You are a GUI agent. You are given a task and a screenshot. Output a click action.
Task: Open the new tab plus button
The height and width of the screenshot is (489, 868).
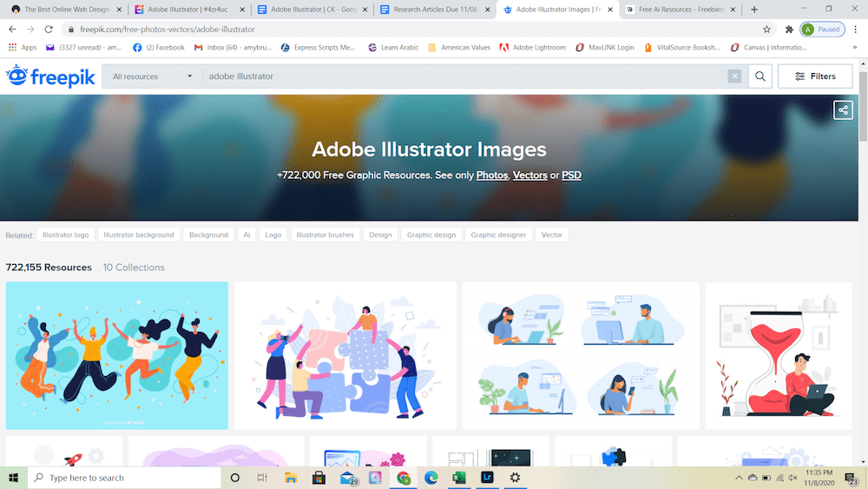(754, 10)
